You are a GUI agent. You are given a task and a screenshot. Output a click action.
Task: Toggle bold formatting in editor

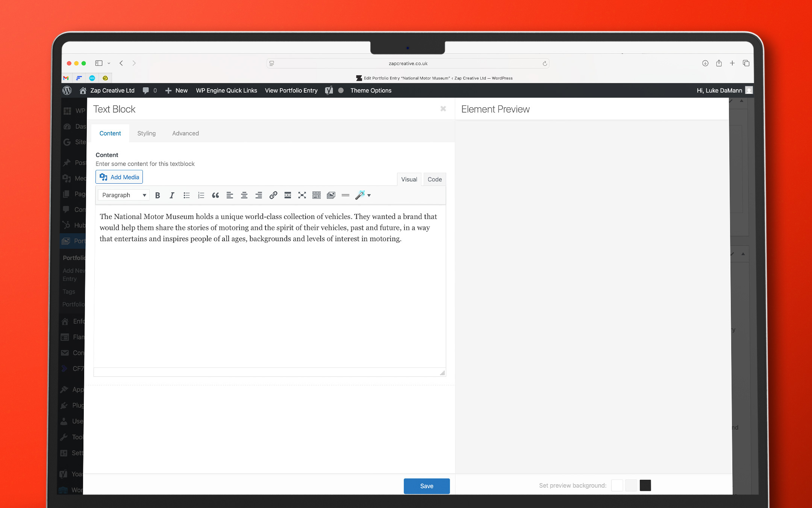158,195
